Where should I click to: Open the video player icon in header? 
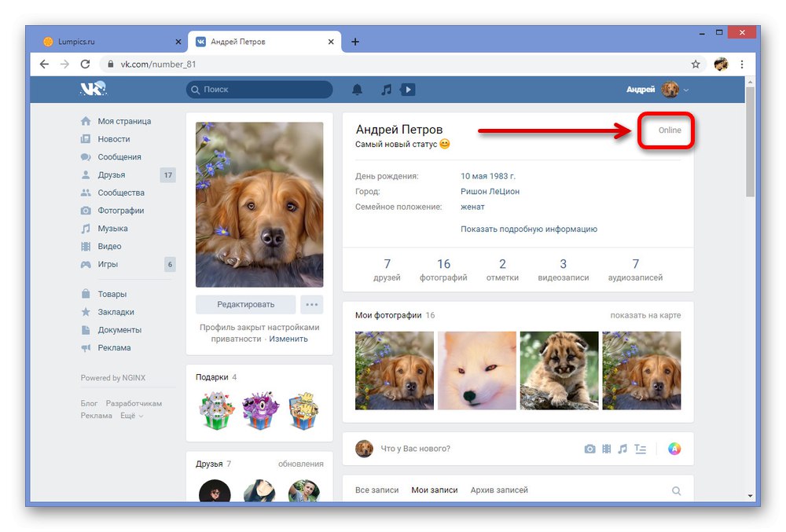point(407,90)
